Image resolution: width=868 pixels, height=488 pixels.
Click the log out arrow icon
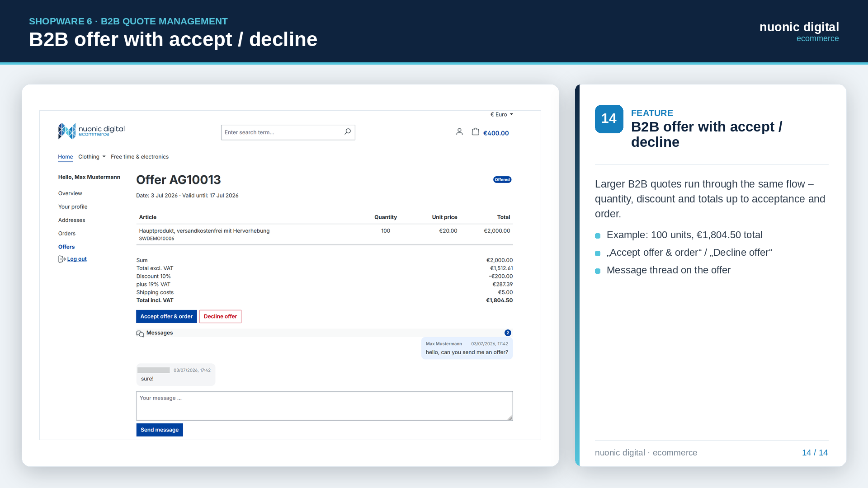pos(62,259)
